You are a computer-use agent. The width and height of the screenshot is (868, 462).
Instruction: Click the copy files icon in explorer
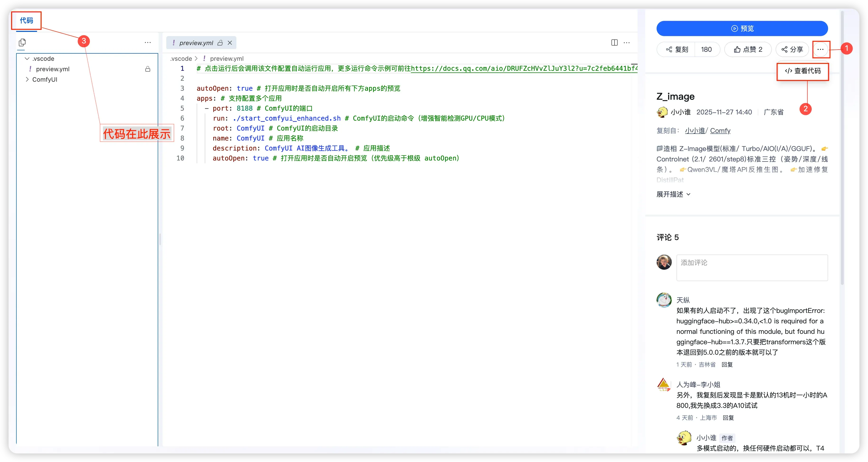(x=22, y=42)
